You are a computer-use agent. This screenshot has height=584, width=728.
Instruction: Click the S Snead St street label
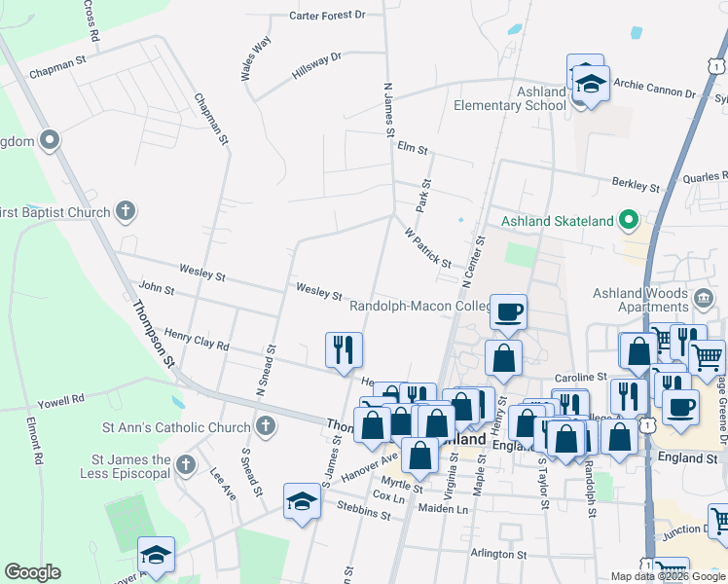click(x=252, y=472)
